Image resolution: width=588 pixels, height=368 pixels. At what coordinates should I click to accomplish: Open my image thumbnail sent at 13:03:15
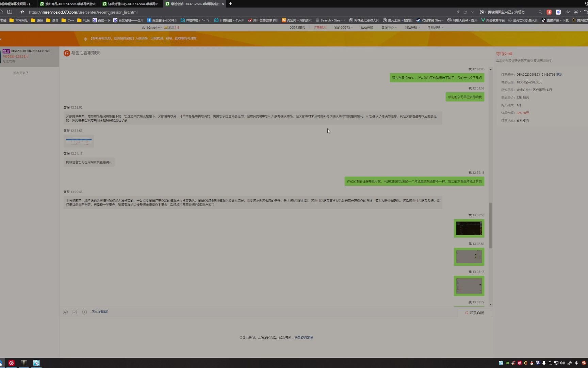[469, 286]
